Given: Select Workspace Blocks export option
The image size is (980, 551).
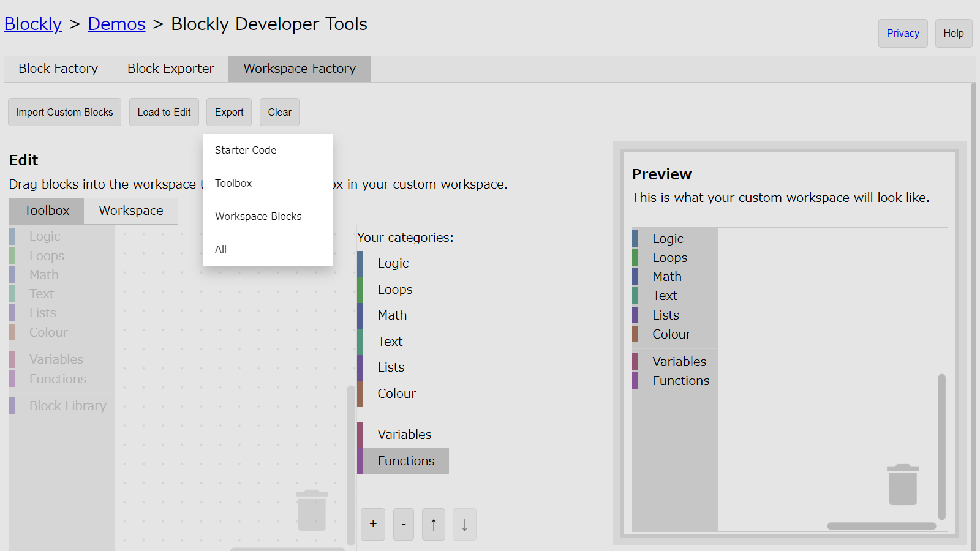Looking at the screenshot, I should pyautogui.click(x=258, y=216).
